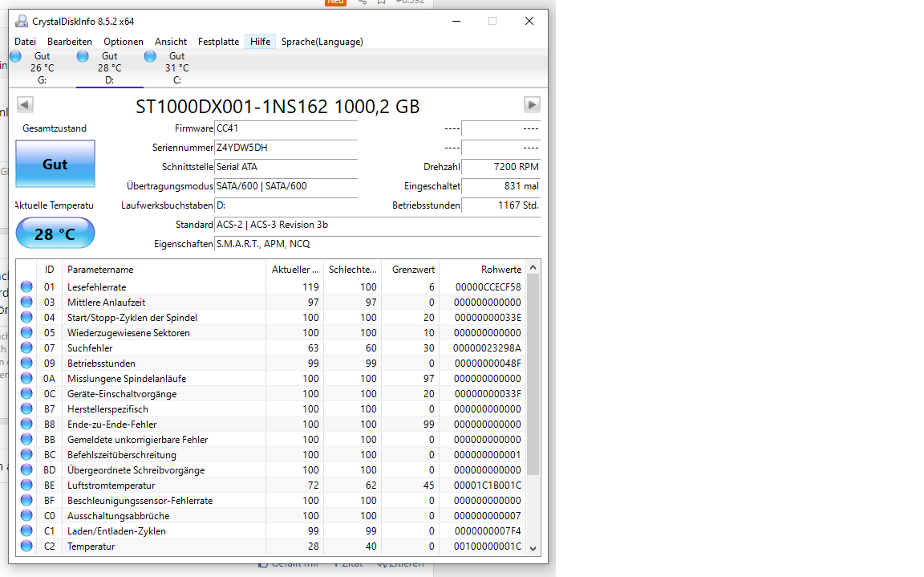Click the Eigenschaften field S.M.A.R.T., APM, NCQ
The image size is (924, 577).
(x=377, y=244)
